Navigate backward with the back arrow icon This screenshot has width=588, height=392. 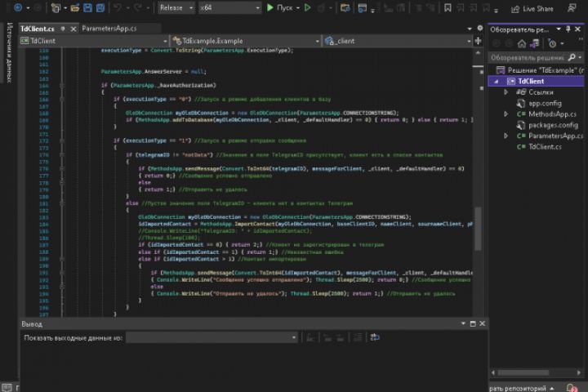pos(18,8)
